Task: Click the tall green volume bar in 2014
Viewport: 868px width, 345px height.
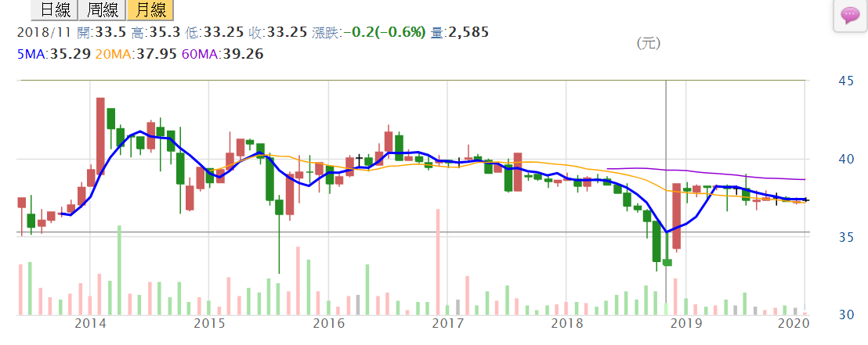Action: [x=119, y=271]
